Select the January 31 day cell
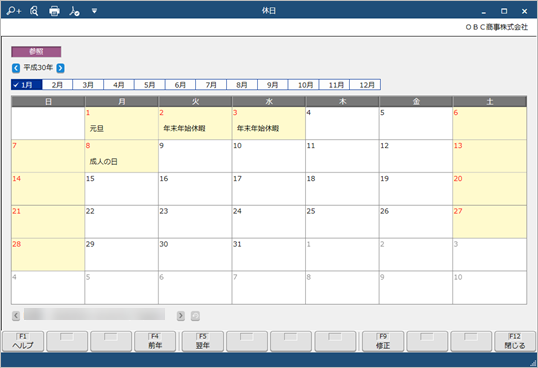The height and width of the screenshot is (368, 538). 269,255
